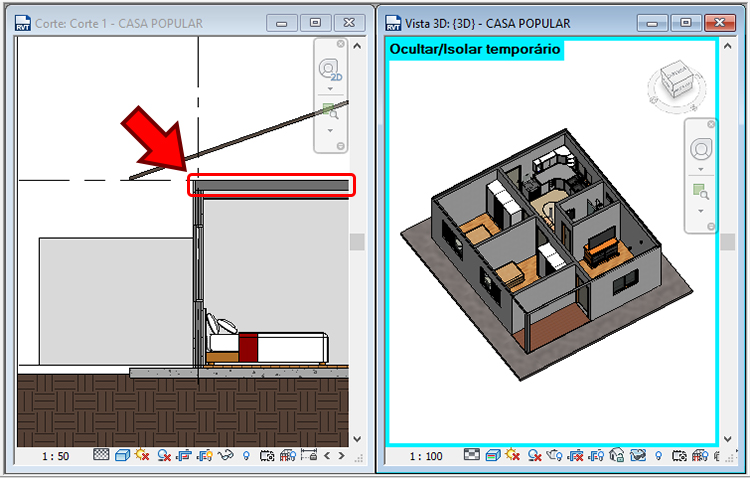Show Analytical Model in Corte 1 view
Image resolution: width=750 pixels, height=478 pixels.
click(288, 456)
